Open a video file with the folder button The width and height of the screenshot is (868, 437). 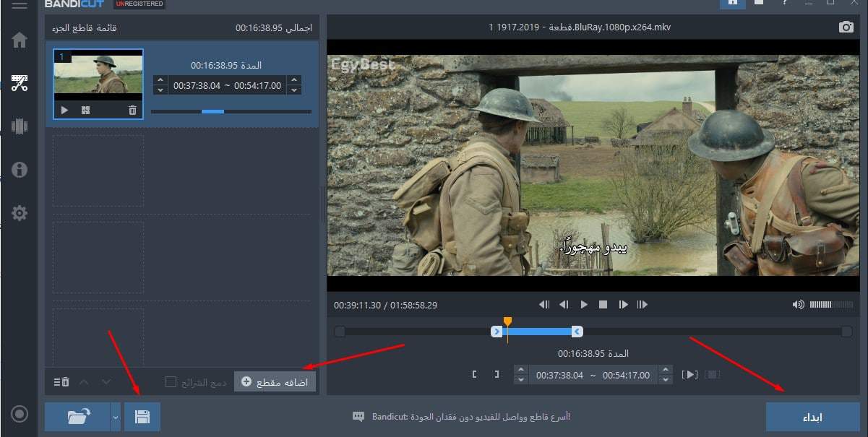coord(77,417)
